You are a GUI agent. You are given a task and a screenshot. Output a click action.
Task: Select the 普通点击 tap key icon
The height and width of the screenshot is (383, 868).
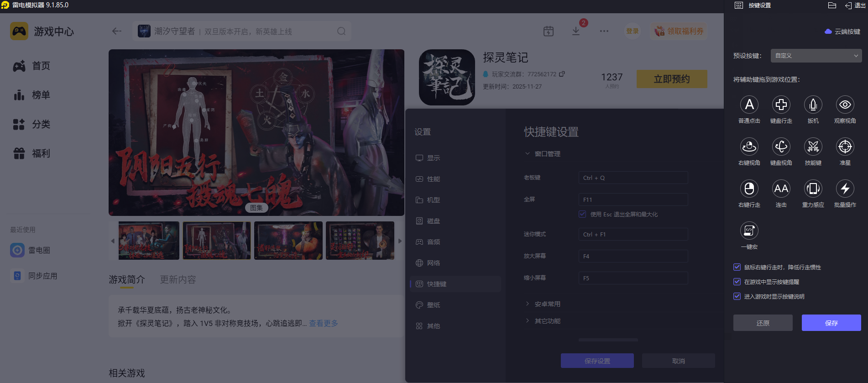point(749,105)
